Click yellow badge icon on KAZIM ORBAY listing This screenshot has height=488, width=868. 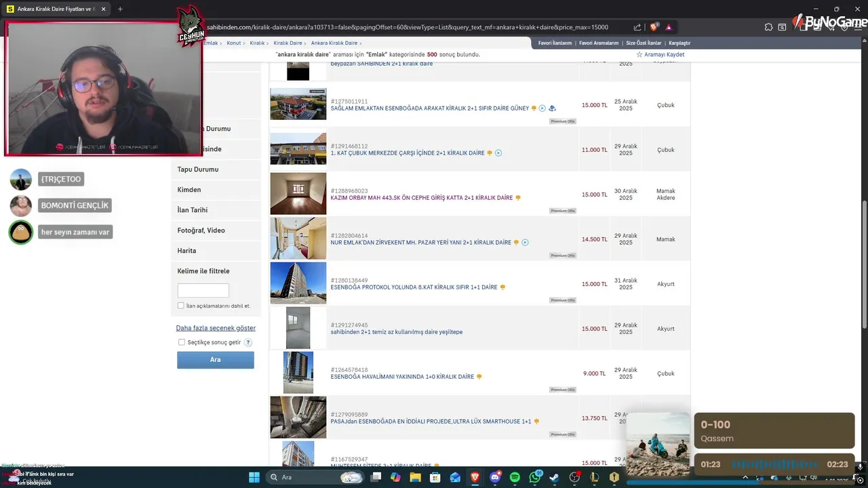[518, 198]
